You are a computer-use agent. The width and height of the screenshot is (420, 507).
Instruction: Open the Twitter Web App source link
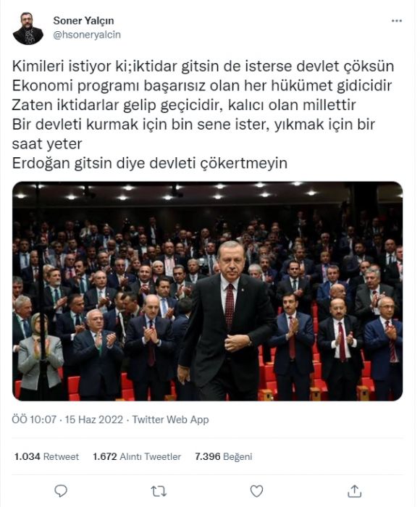170,419
